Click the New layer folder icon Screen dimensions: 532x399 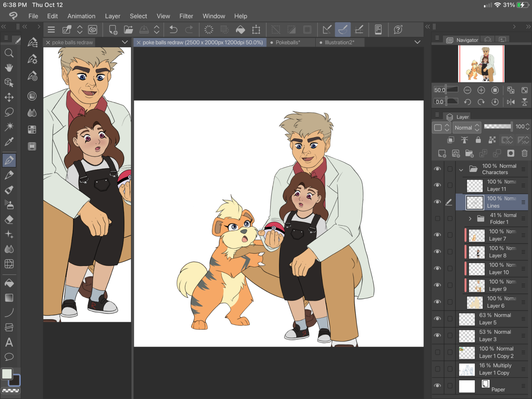(x=470, y=153)
